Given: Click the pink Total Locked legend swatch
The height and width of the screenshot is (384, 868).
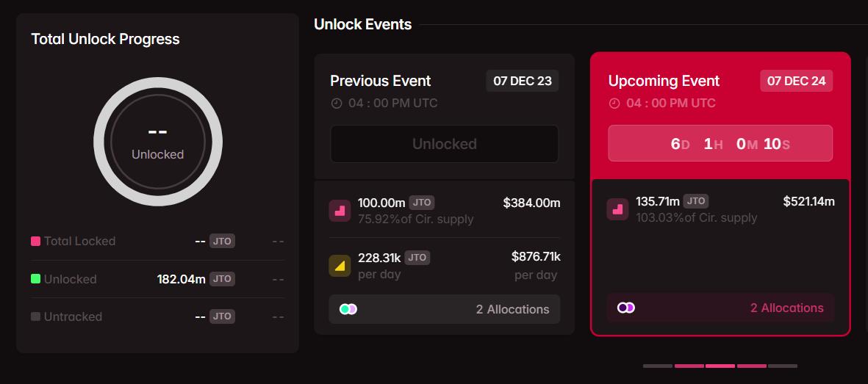Looking at the screenshot, I should click(x=35, y=241).
